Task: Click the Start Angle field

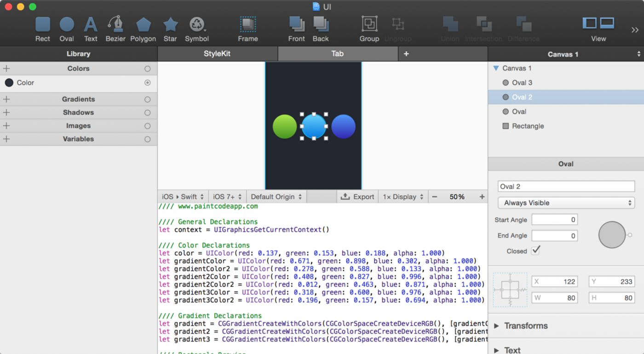Action: point(554,220)
